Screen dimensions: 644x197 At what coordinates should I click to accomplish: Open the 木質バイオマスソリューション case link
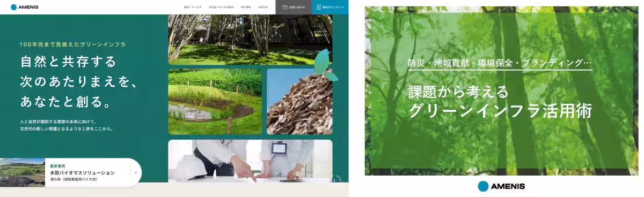tap(82, 173)
